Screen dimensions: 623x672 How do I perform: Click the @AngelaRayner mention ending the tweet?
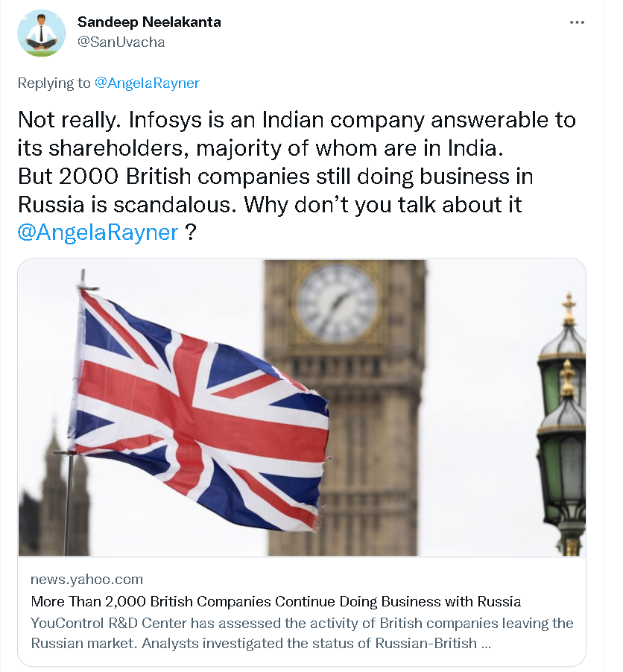pos(98,232)
